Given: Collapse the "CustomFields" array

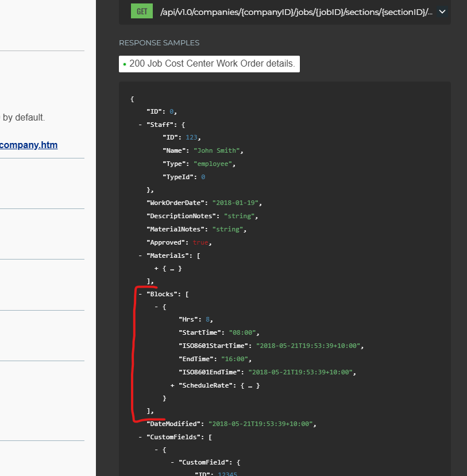Looking at the screenshot, I should coord(140,437).
